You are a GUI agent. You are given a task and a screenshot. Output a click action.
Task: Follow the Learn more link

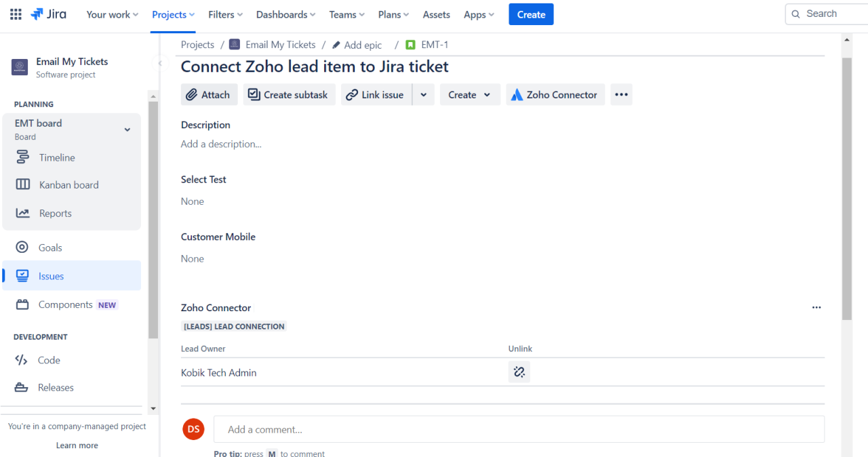tap(77, 445)
